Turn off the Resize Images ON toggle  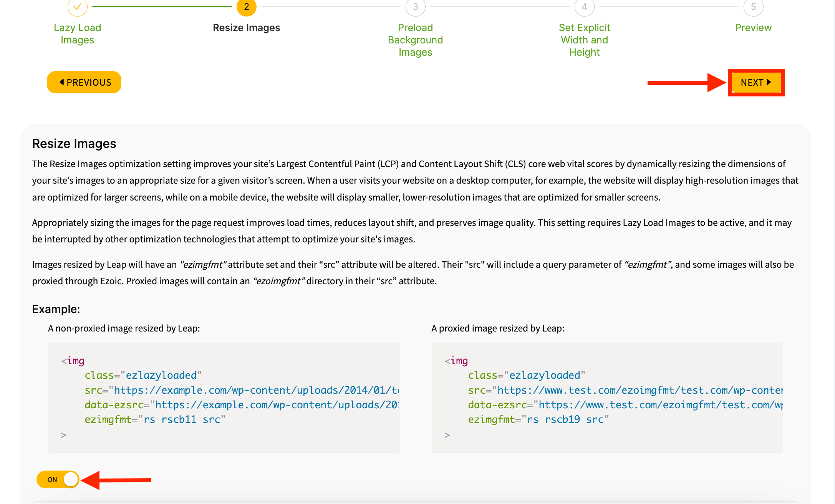[58, 479]
